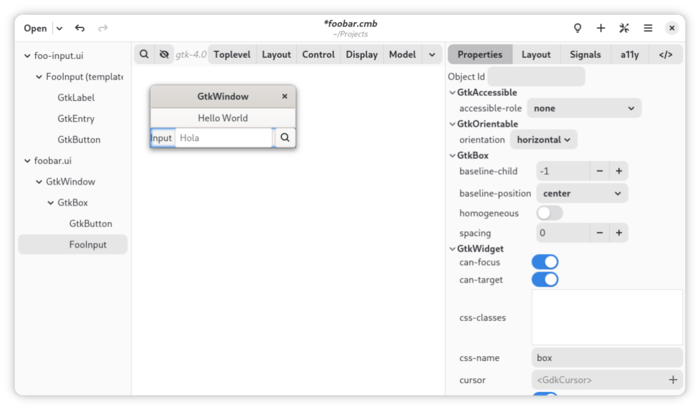
Task: Open the </> code view tab
Action: [x=665, y=54]
